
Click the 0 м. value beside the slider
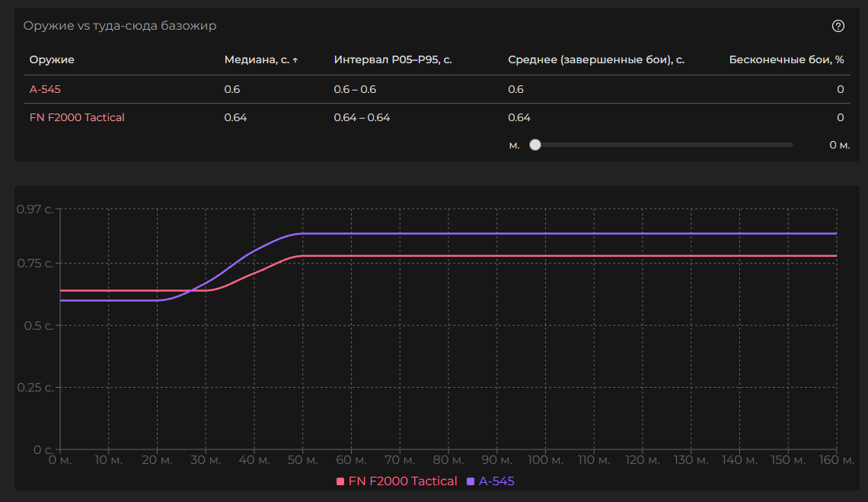(839, 145)
